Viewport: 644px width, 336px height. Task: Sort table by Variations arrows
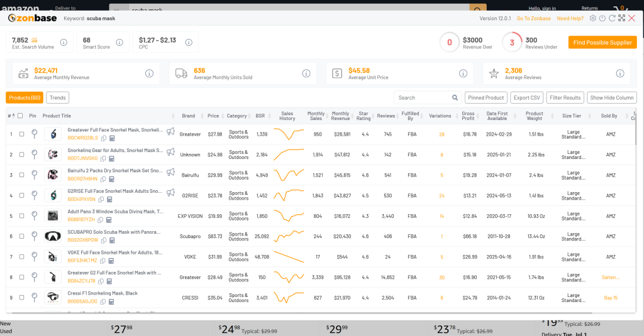(457, 116)
